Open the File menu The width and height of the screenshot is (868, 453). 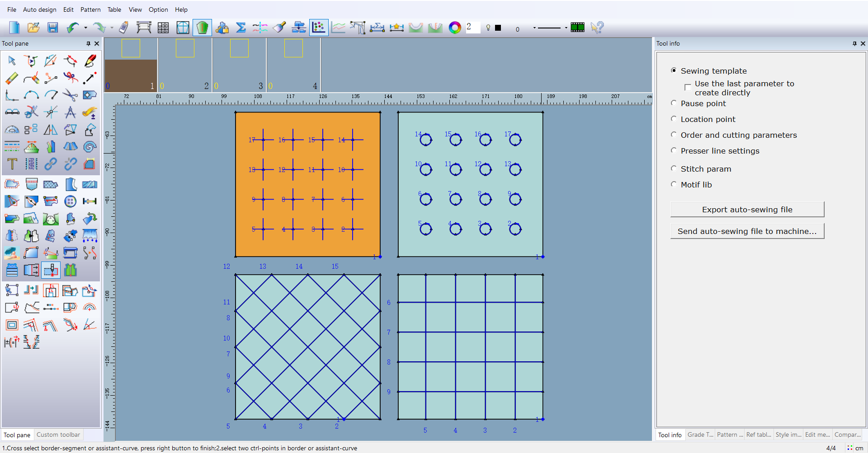[12, 9]
